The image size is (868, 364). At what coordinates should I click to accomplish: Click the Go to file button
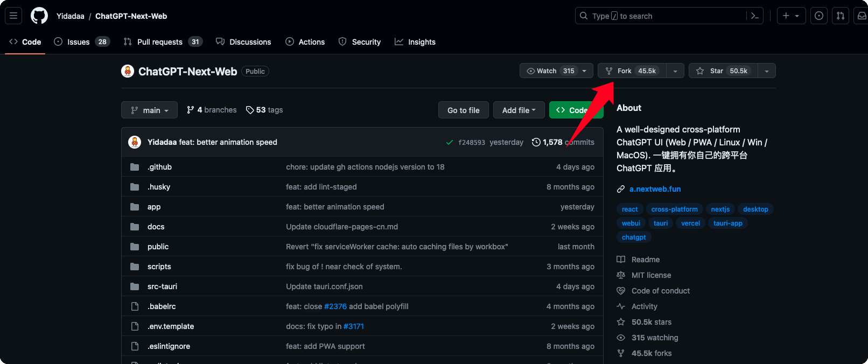pos(464,110)
